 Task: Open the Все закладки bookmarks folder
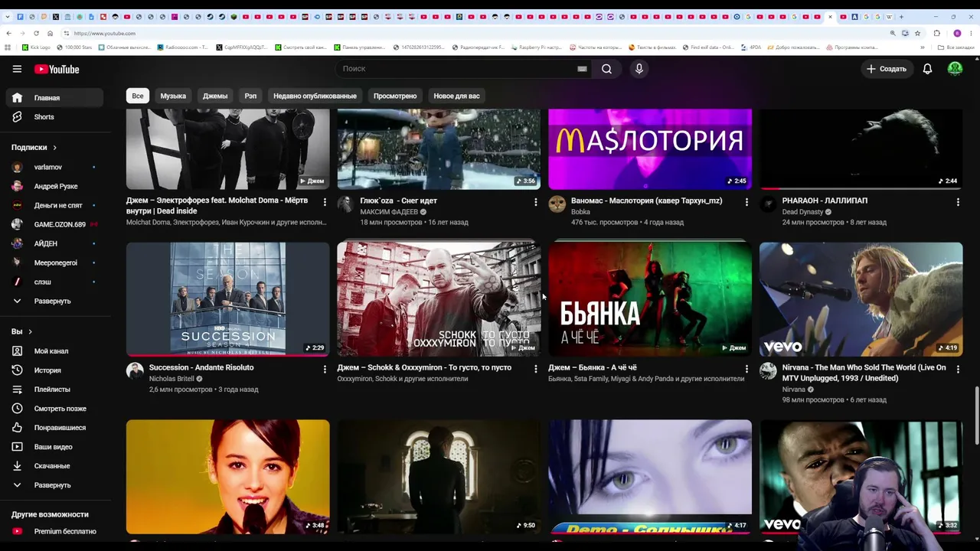[x=955, y=47]
